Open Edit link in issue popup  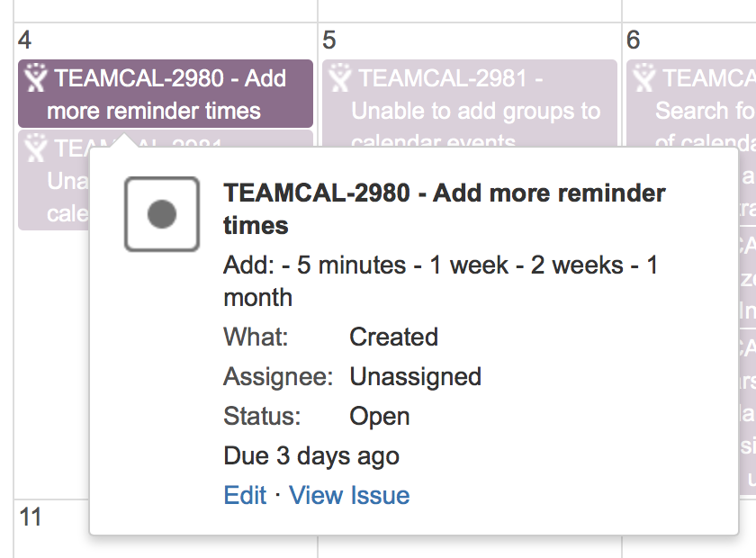tap(245, 495)
